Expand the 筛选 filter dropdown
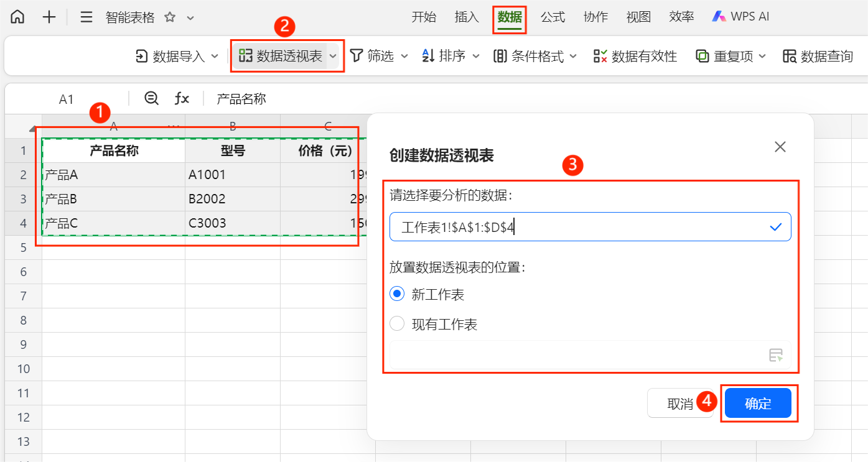 coord(404,57)
